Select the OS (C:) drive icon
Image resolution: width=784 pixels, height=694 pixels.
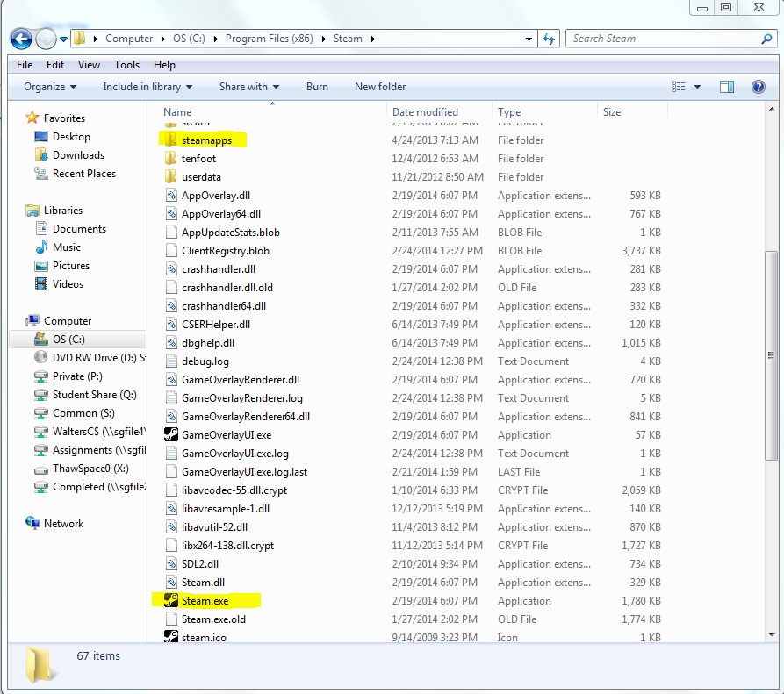pos(41,340)
